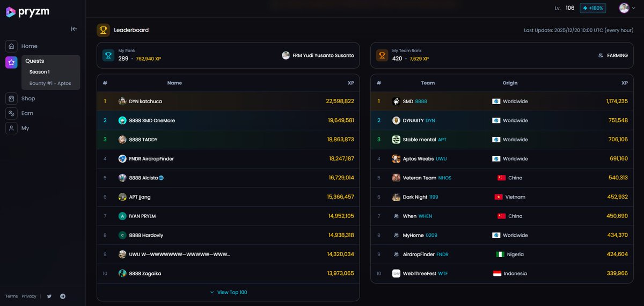
Task: Click APT jjang avatar
Action: 122,197
